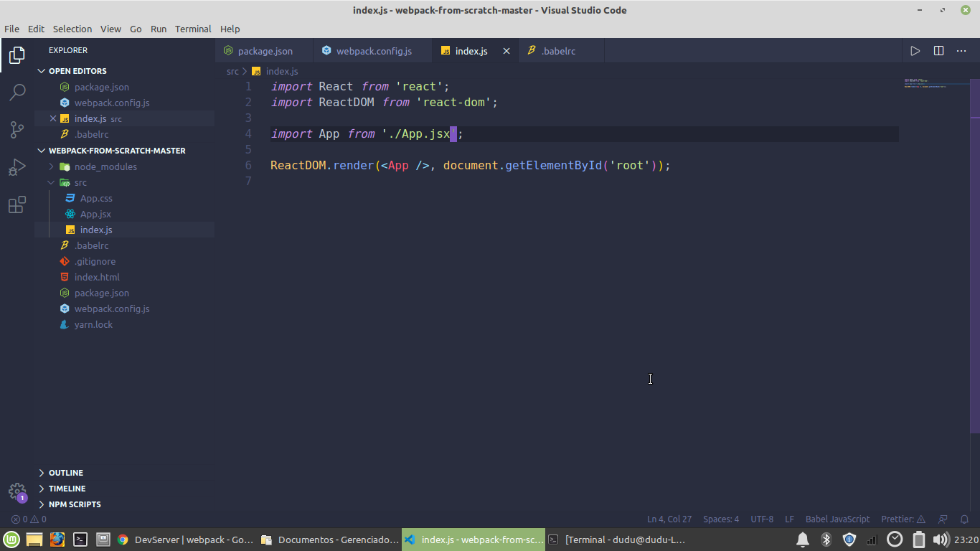Open the system notifications bell in tray
The width and height of the screenshot is (980, 551).
tap(803, 540)
